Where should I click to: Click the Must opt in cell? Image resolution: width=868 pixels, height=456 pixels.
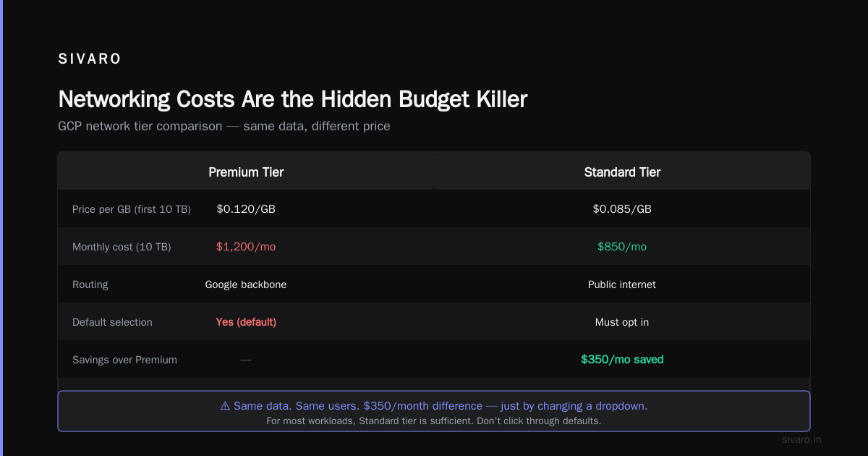(622, 322)
